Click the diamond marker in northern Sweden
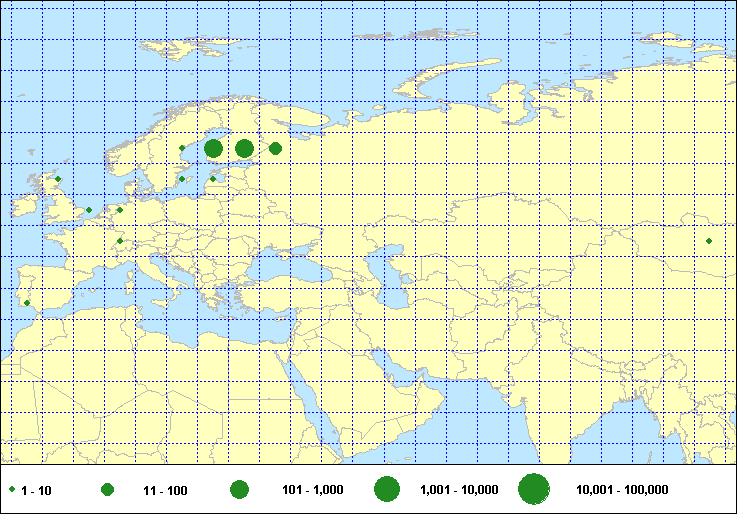This screenshot has height=514, width=737. point(182,148)
